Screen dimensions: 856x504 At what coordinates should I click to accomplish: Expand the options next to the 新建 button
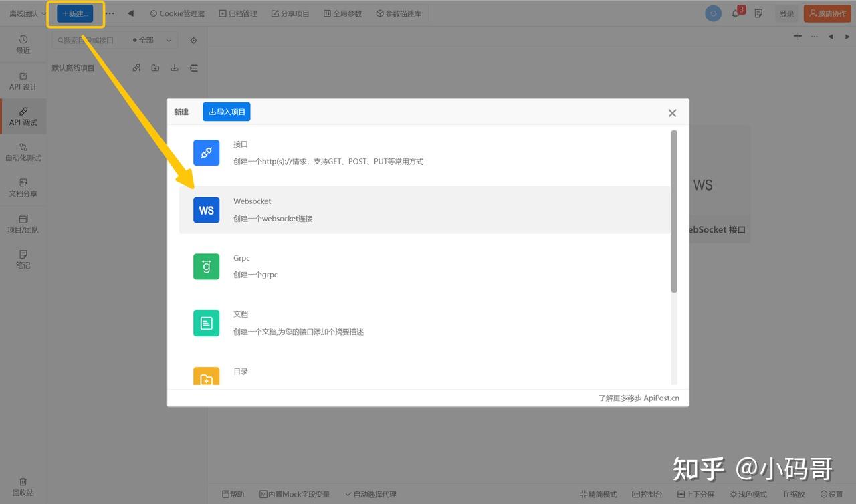pyautogui.click(x=109, y=13)
